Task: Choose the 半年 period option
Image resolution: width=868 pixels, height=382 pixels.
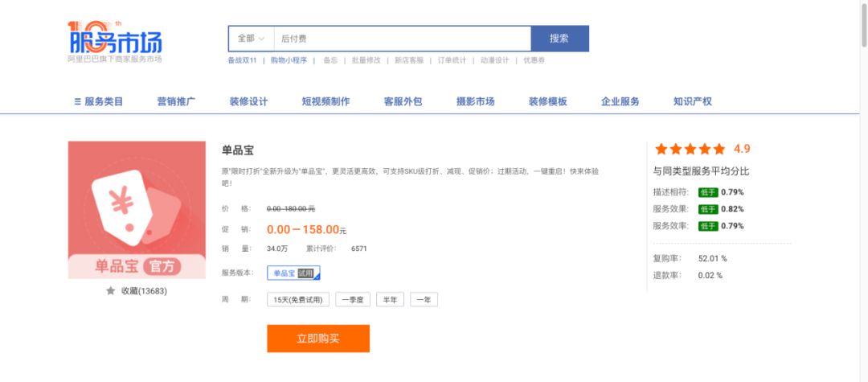Action: click(391, 299)
